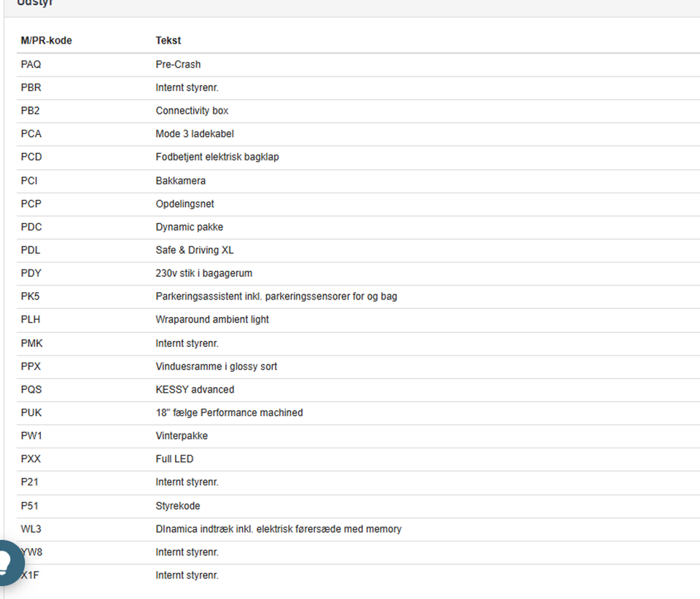Viewport: 700px width, 599px height.
Task: Click the lightbulb help widget icon
Action: (7, 562)
